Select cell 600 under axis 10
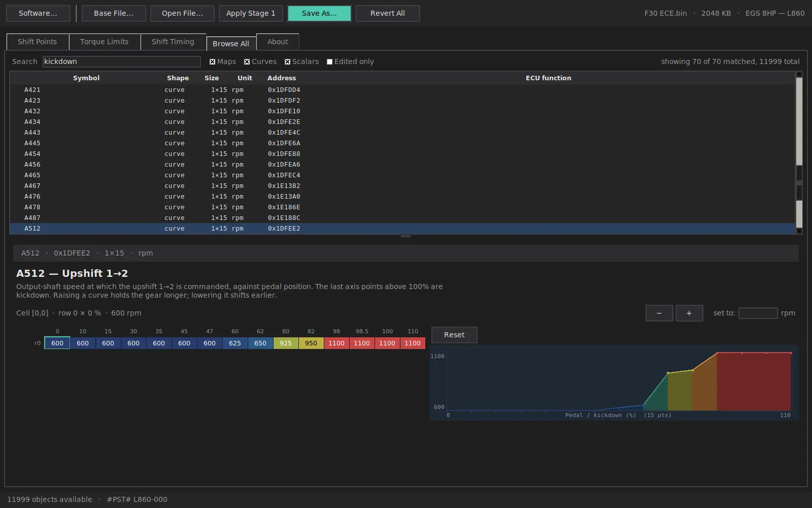812x508 pixels. [x=83, y=343]
